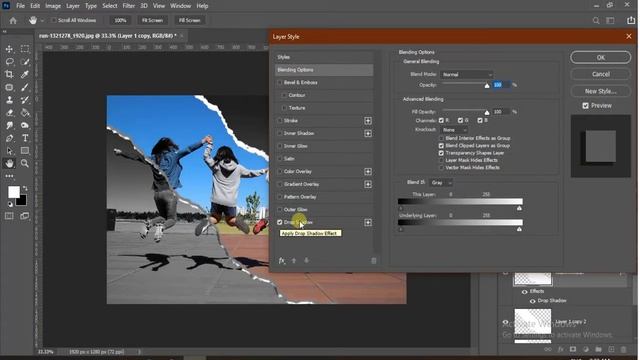The height and width of the screenshot is (360, 640).
Task: Select Blending Options in styles list
Action: click(x=324, y=70)
